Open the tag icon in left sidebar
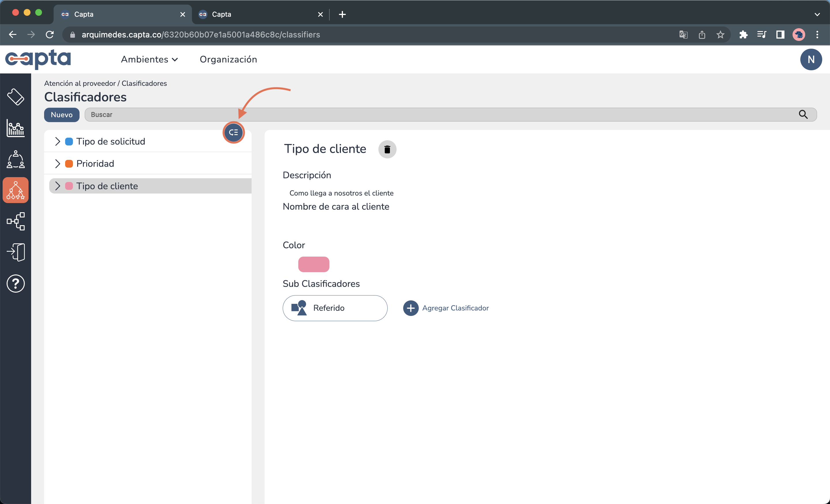Viewport: 830px width, 504px height. (16, 97)
